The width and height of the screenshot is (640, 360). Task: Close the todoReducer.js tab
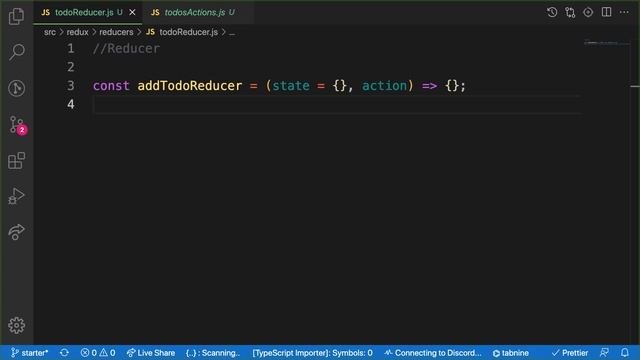(132, 13)
